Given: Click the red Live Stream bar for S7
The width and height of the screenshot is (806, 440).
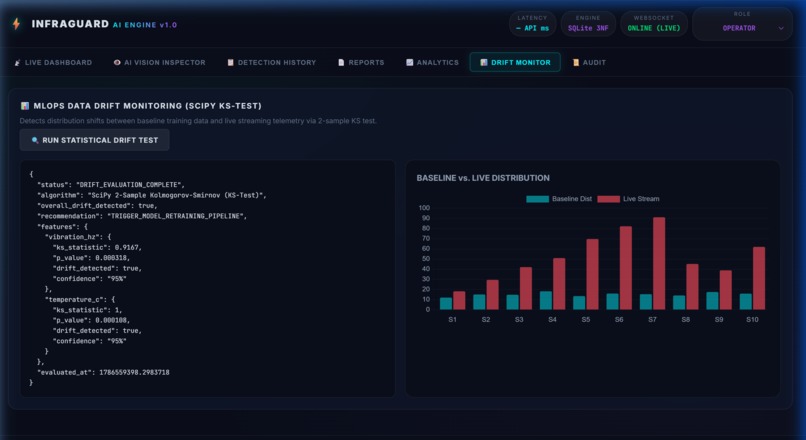Looking at the screenshot, I should click(x=659, y=263).
